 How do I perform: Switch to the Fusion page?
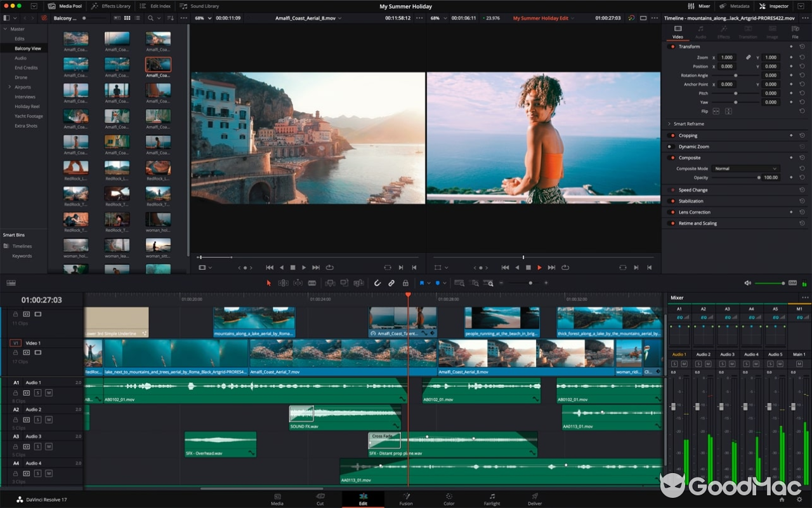coord(406,500)
